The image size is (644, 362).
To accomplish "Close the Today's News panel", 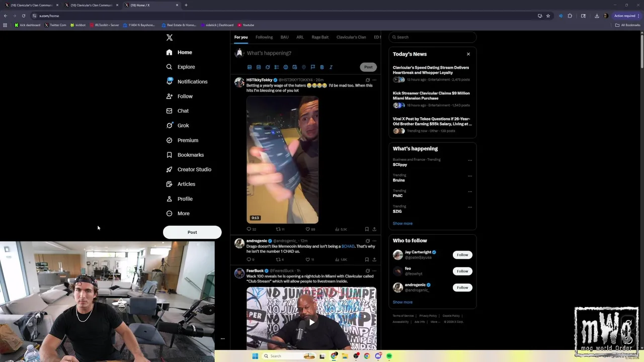I will pos(468,54).
